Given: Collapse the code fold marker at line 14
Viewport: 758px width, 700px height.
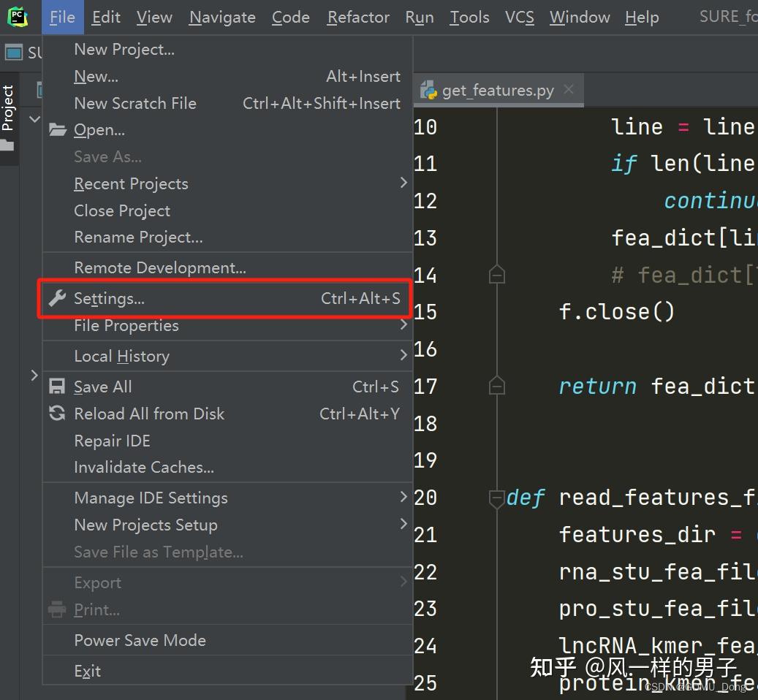Looking at the screenshot, I should 496,275.
